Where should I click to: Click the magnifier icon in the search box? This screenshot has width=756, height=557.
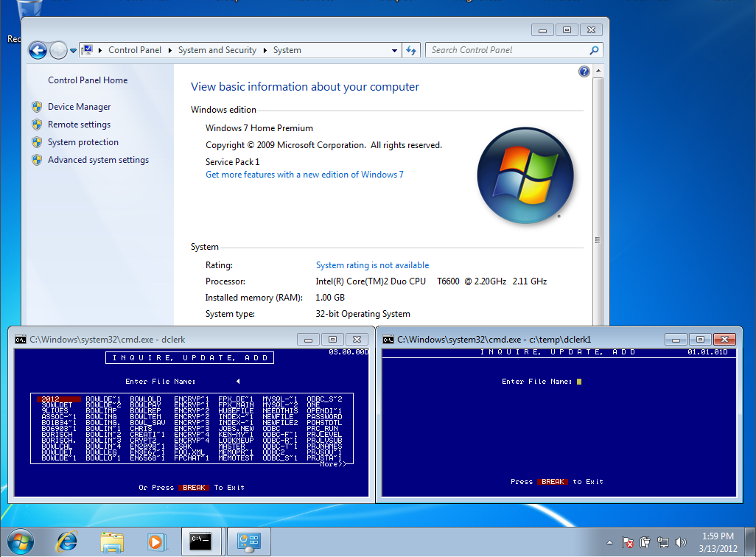tap(594, 50)
